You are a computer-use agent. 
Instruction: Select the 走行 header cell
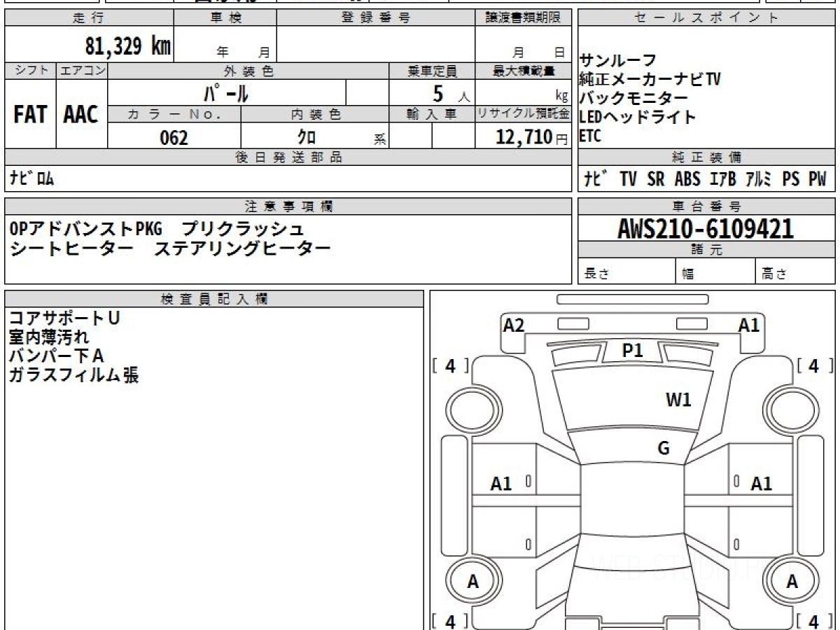(88, 18)
